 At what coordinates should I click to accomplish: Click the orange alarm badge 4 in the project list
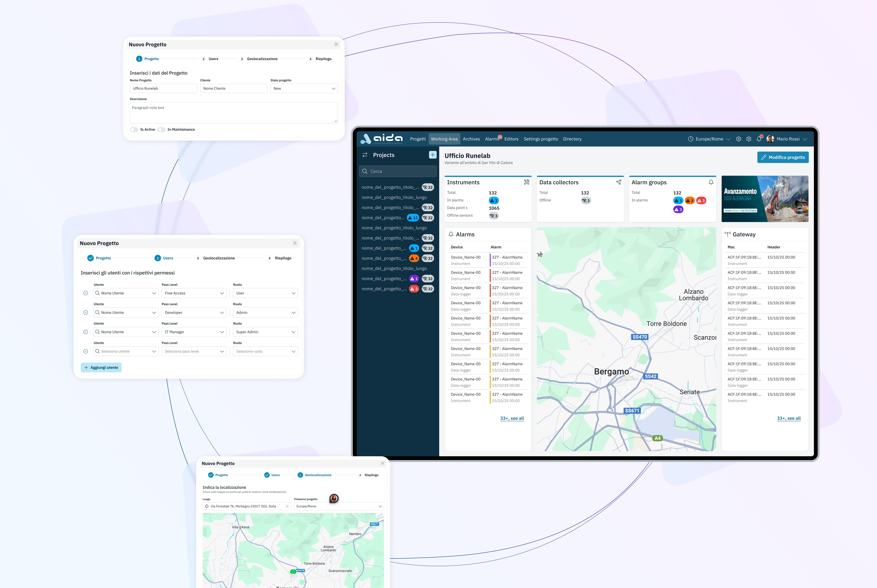tap(414, 258)
